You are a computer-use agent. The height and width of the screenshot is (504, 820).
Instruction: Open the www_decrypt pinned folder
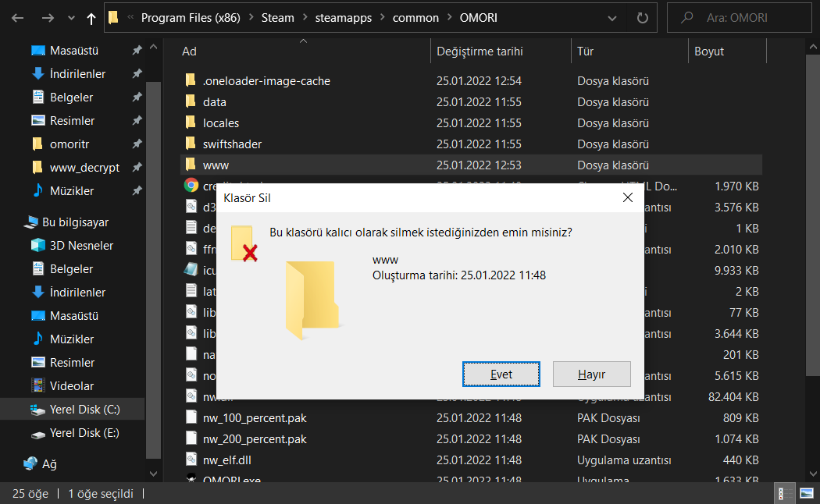pyautogui.click(x=84, y=168)
